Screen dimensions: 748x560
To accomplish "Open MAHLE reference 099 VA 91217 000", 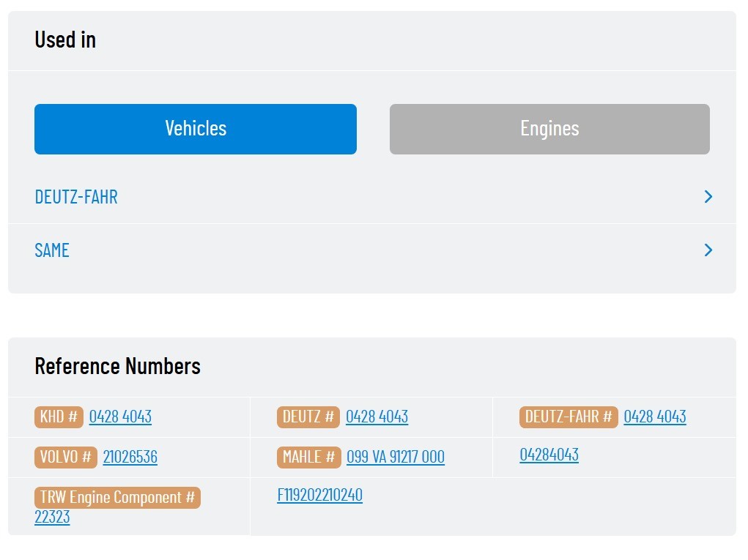I will [x=396, y=457].
